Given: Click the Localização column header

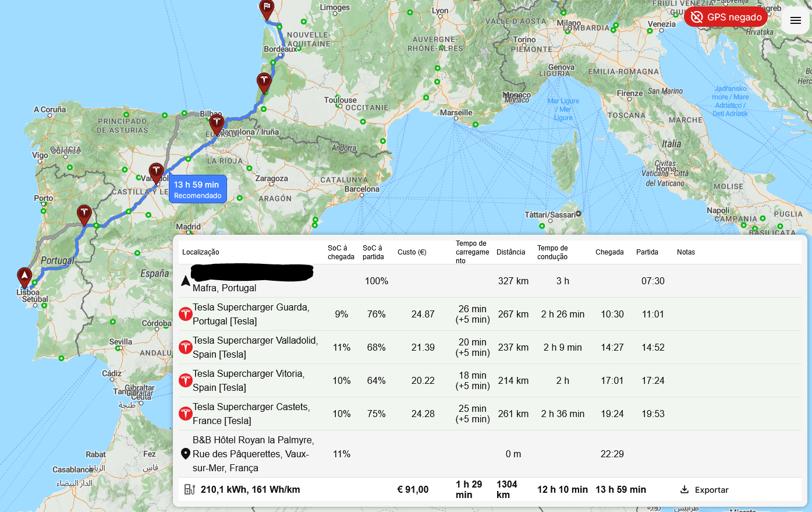Looking at the screenshot, I should [x=201, y=252].
